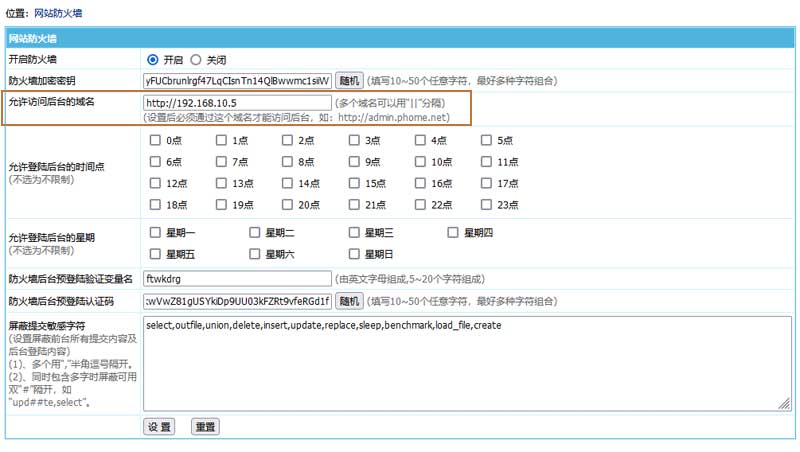Viewport: 800px width, 452px height.
Task: Click 随机 button beside firewall encryption key
Action: tap(348, 80)
